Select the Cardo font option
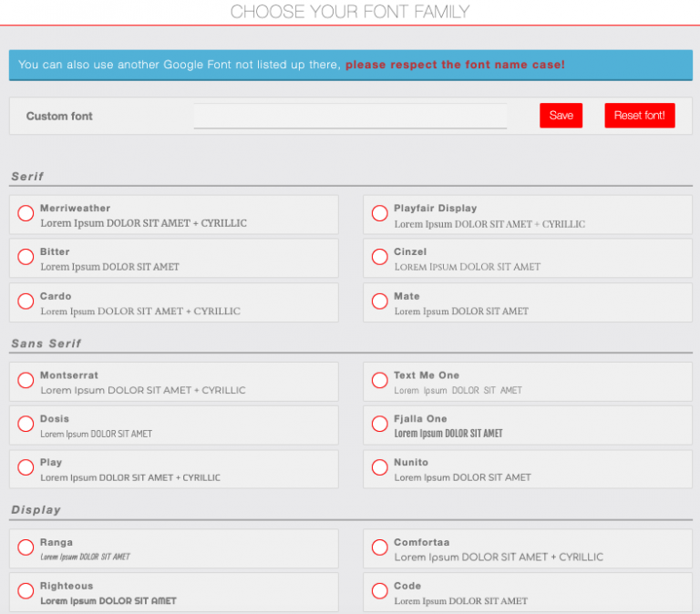 pyautogui.click(x=26, y=302)
